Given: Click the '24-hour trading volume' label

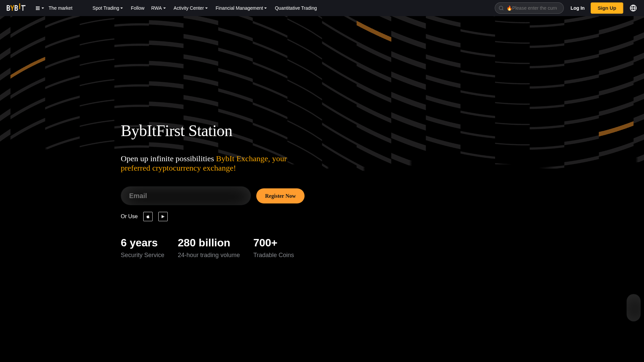Looking at the screenshot, I should pos(209,255).
